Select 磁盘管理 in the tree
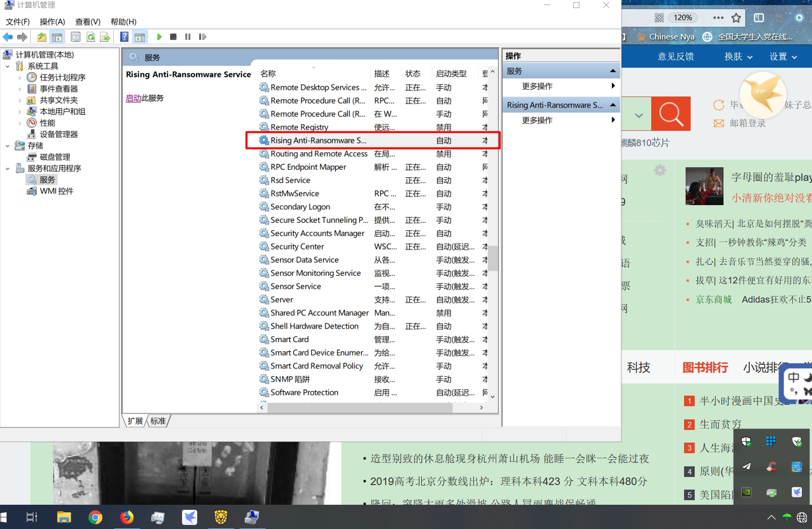The width and height of the screenshot is (812, 529). [55, 157]
